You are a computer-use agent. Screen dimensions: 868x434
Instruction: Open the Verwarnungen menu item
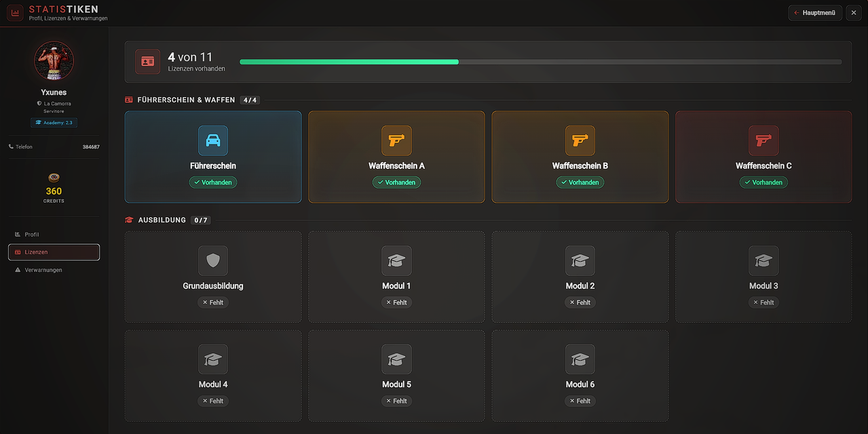pos(54,270)
